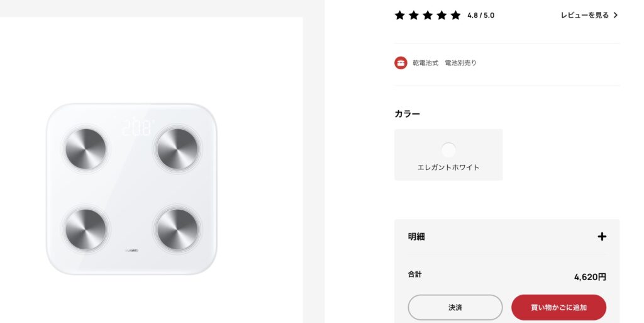This screenshot has height=323, width=644.
Task: Click the 乾電池式 電池別売り battery note
Action: click(x=445, y=63)
